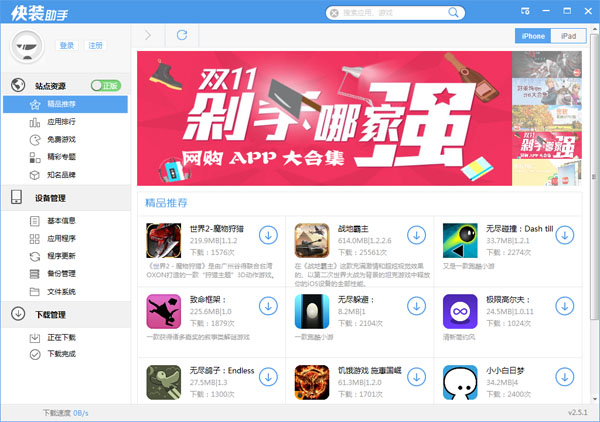Viewport: 600px width, 422px height.
Task: Toggle the 正版 switch off
Action: 106,86
